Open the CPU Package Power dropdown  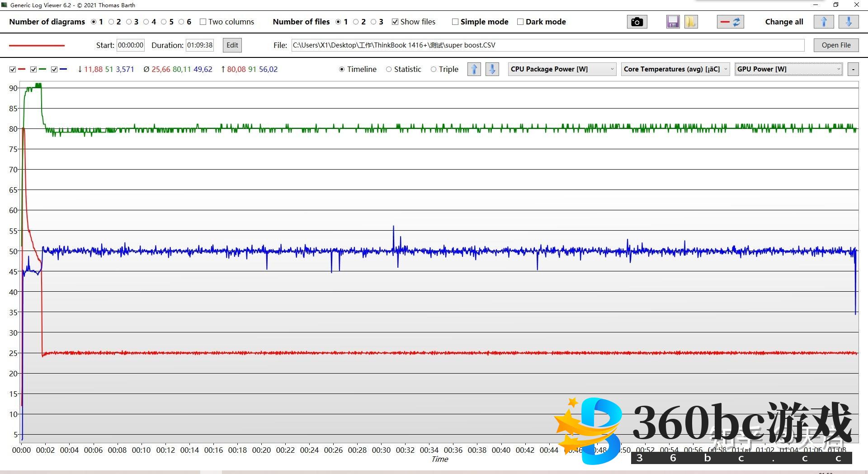coord(562,69)
